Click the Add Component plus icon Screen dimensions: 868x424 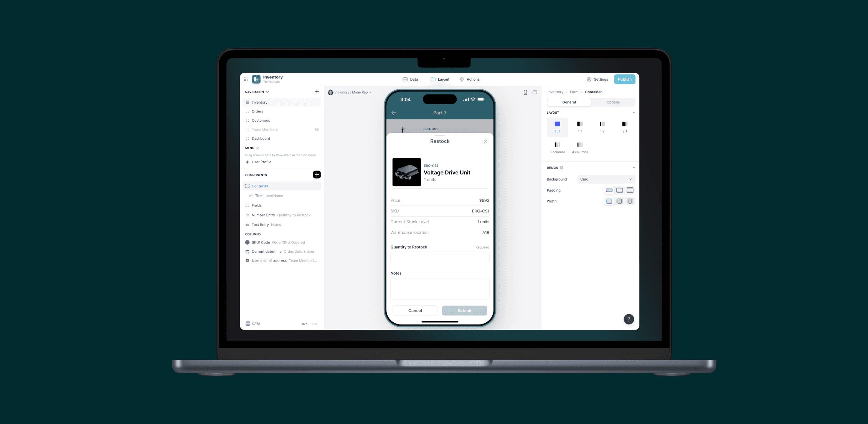pyautogui.click(x=317, y=175)
